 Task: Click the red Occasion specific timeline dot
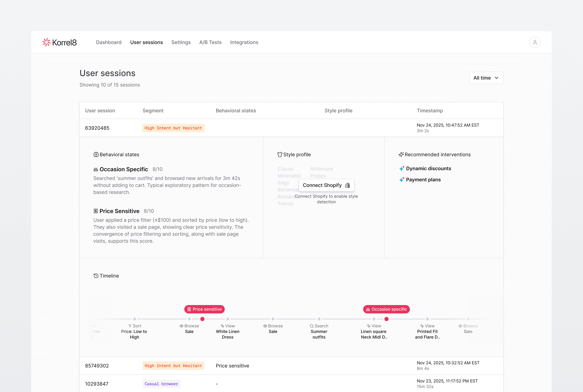[386, 319]
